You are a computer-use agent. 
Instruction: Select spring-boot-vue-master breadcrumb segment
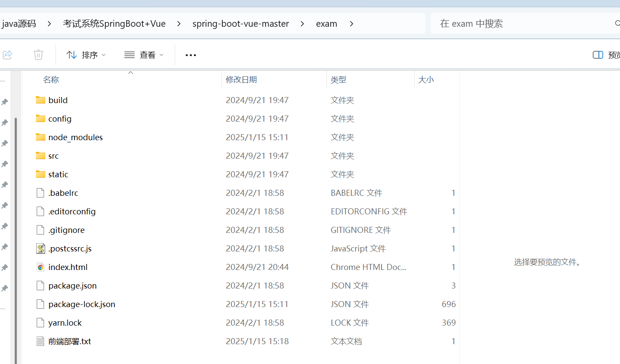[240, 24]
